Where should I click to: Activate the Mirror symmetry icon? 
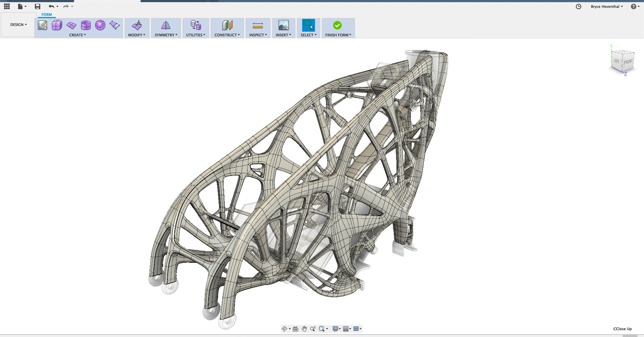[x=166, y=25]
